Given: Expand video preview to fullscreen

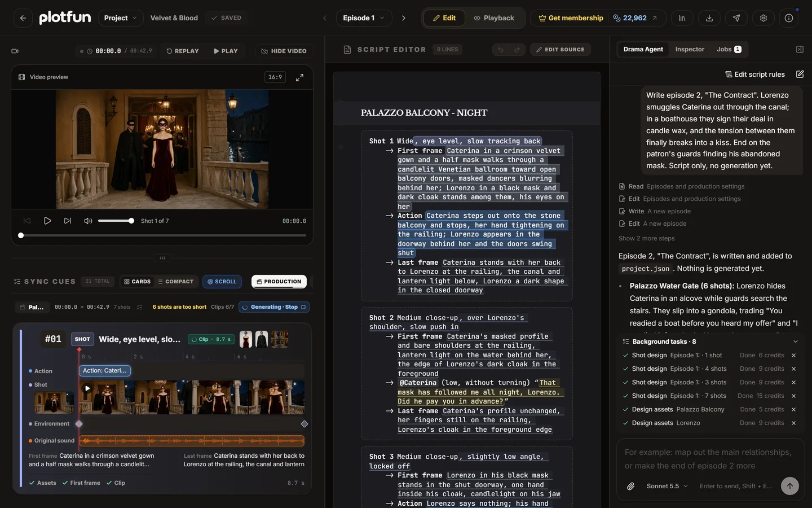Looking at the screenshot, I should click(x=300, y=77).
